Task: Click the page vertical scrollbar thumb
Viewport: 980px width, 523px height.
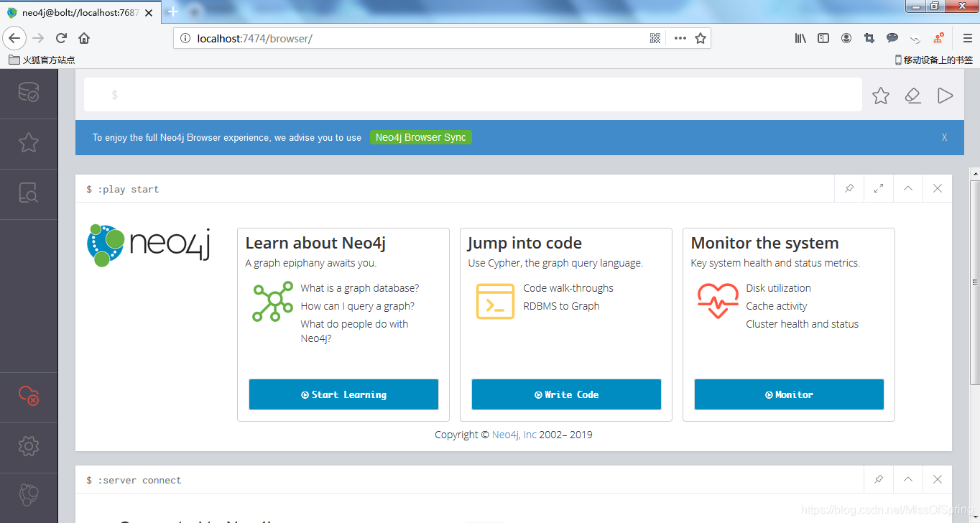Action: pyautogui.click(x=975, y=284)
